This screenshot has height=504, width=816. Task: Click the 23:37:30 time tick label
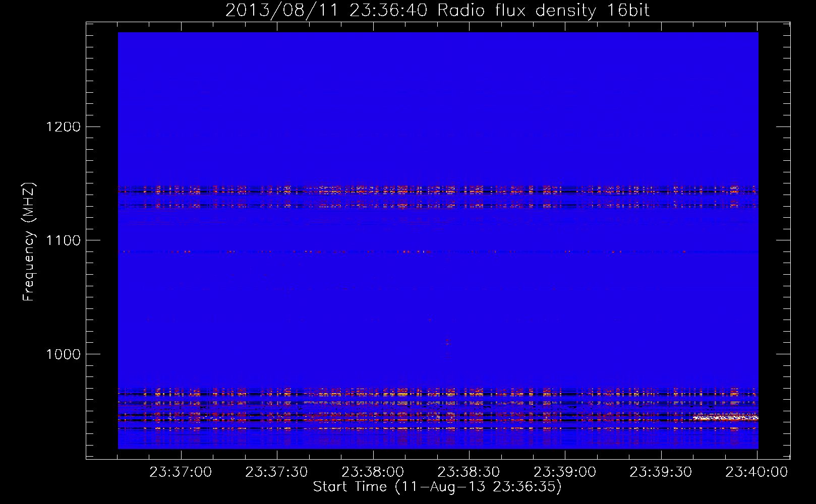(x=276, y=472)
